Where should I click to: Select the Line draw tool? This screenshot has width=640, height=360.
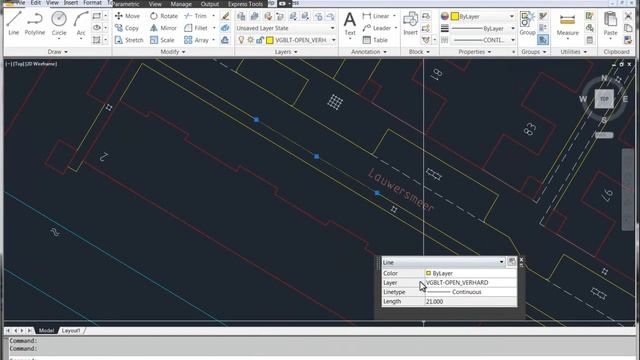pyautogui.click(x=13, y=23)
